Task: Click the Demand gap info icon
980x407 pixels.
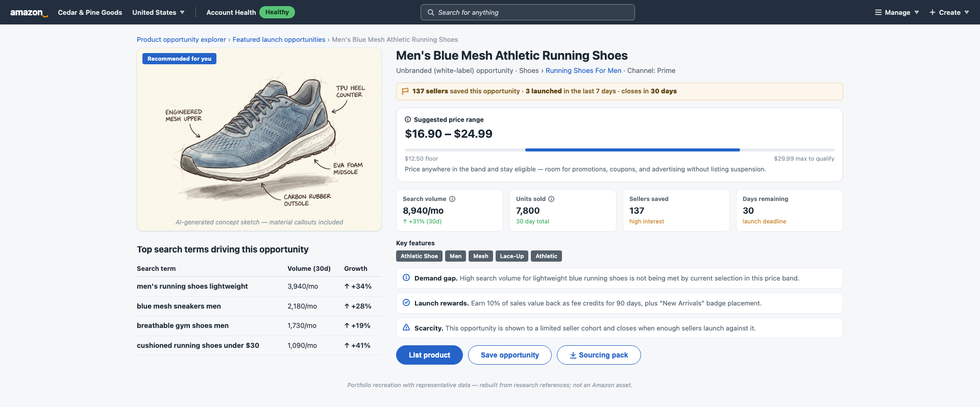Action: 406,278
